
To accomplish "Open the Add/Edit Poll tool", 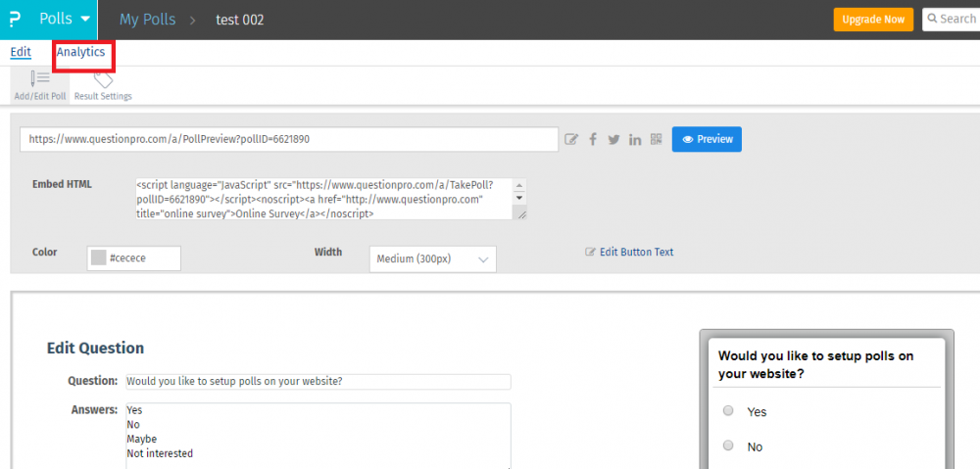I will (x=39, y=84).
